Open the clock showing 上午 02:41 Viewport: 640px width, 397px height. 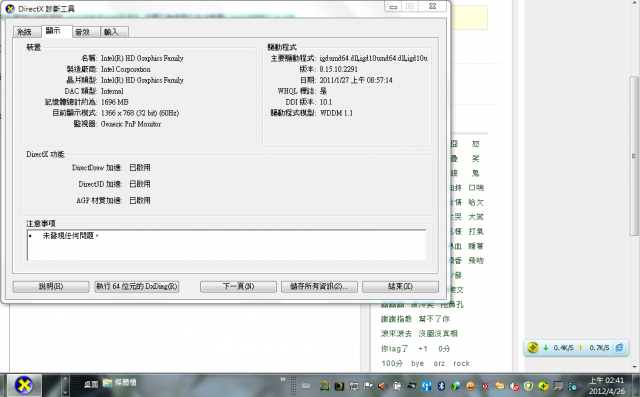[607, 386]
